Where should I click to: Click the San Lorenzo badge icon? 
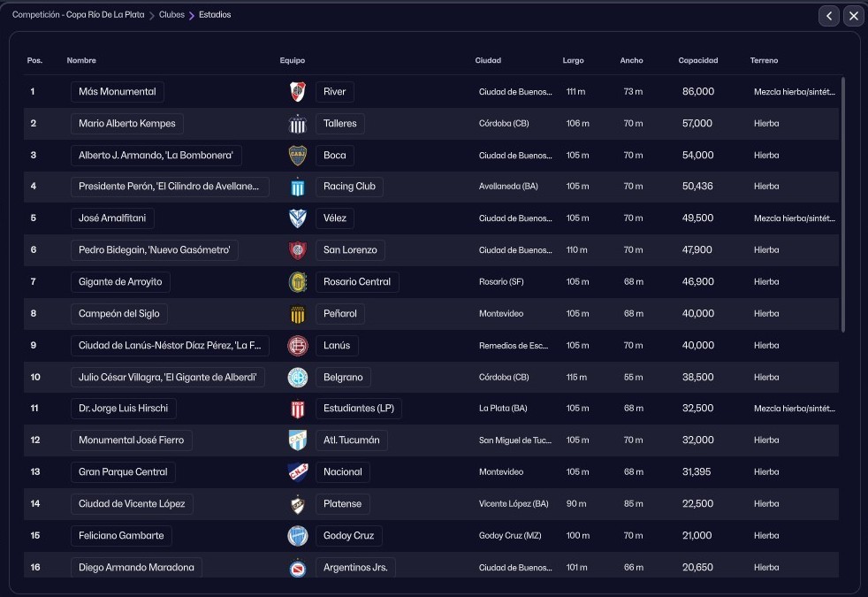pyautogui.click(x=298, y=250)
